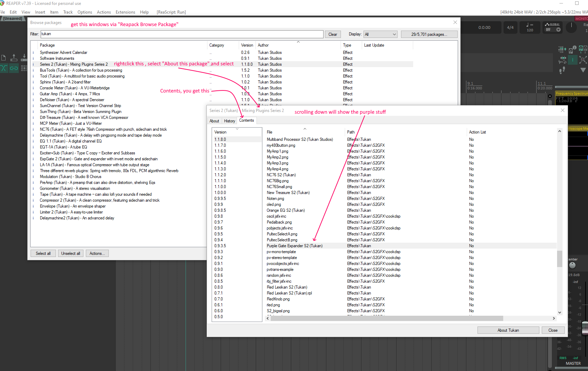Select version 0.9.3.5 in version list
The width and height of the screenshot is (588, 371).
(237, 246)
